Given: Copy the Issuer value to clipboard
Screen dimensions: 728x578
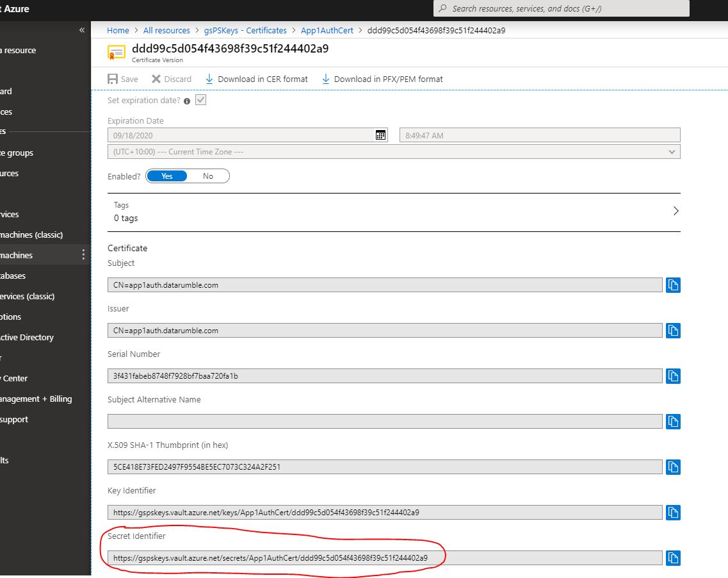Looking at the screenshot, I should tap(673, 331).
